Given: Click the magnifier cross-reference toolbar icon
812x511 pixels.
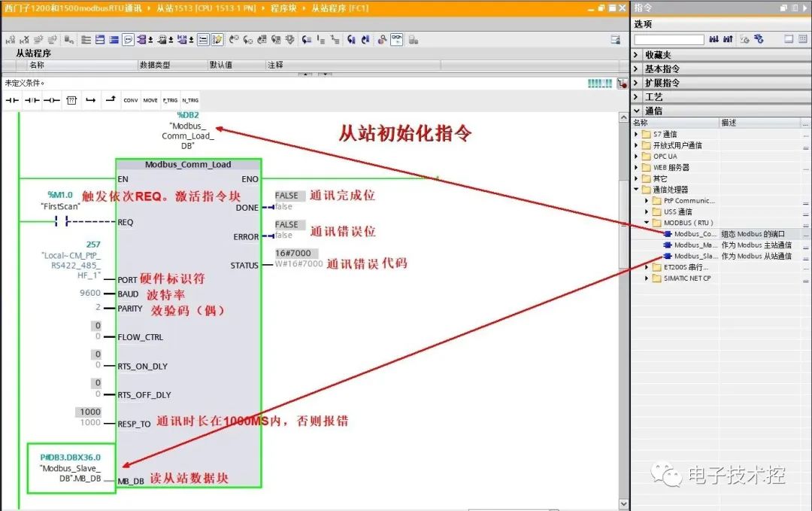Looking at the screenshot, I should pyautogui.click(x=382, y=40).
